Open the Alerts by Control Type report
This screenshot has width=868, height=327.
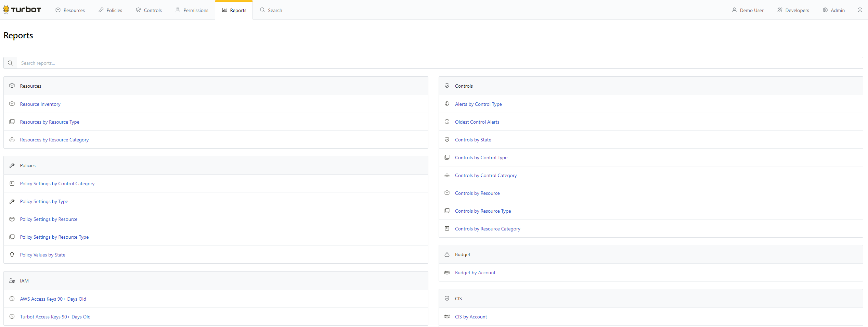[478, 104]
